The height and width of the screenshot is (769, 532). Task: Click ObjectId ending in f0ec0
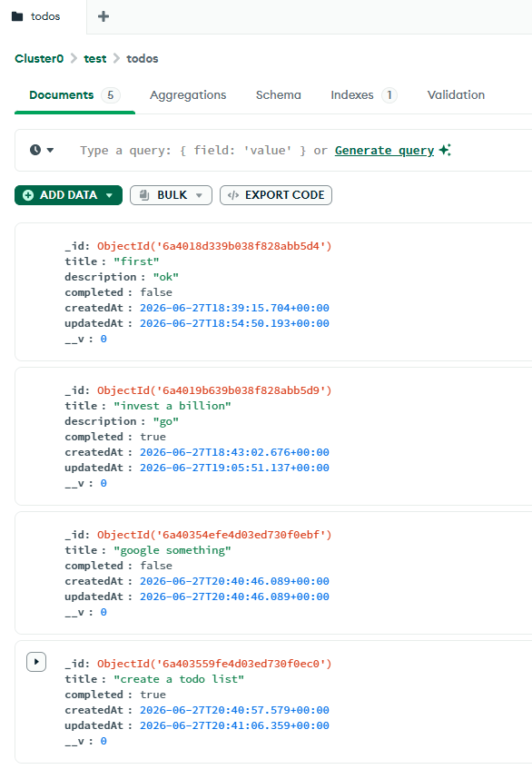coord(214,664)
